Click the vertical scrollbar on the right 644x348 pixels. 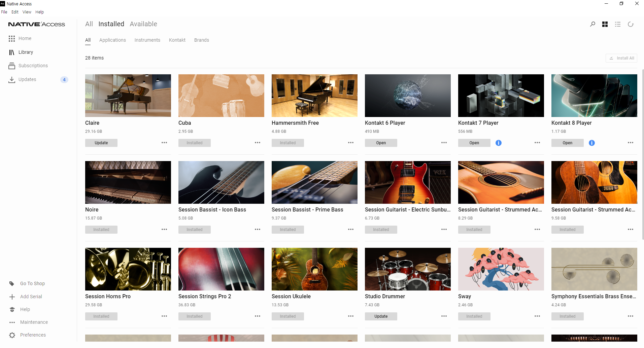pyautogui.click(x=642, y=155)
